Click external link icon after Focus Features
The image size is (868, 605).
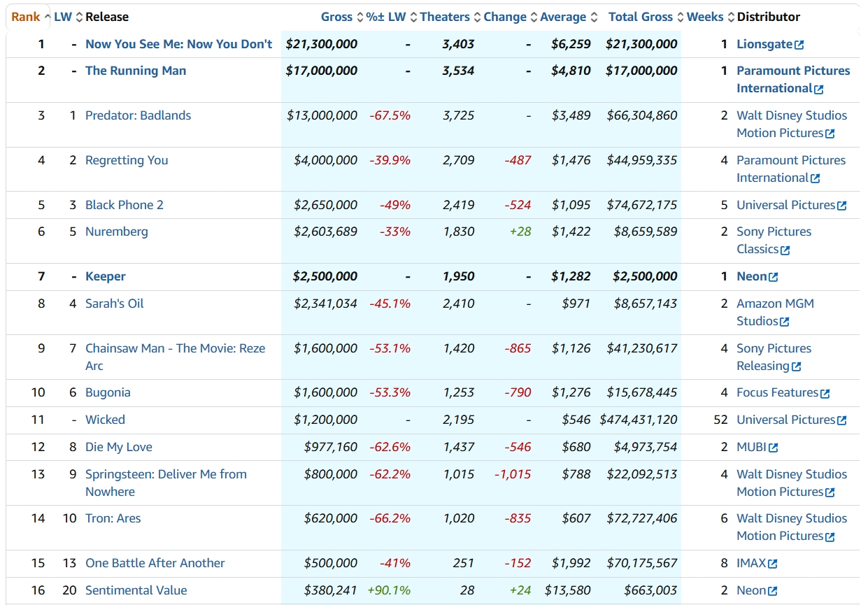(825, 394)
